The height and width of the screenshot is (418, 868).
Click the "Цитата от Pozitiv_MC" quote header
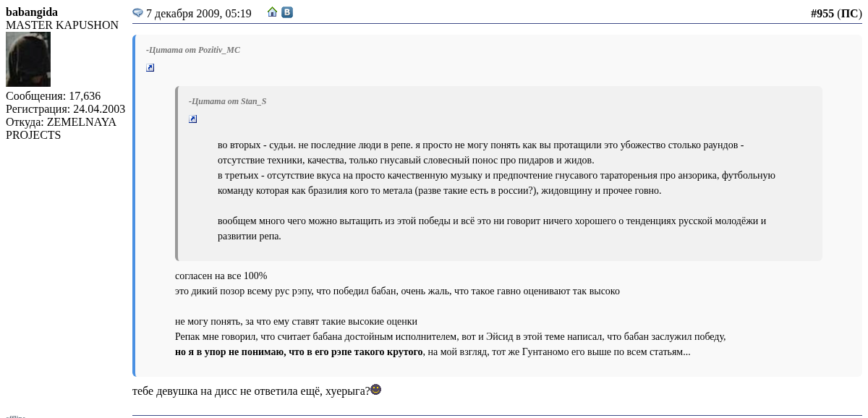(193, 50)
